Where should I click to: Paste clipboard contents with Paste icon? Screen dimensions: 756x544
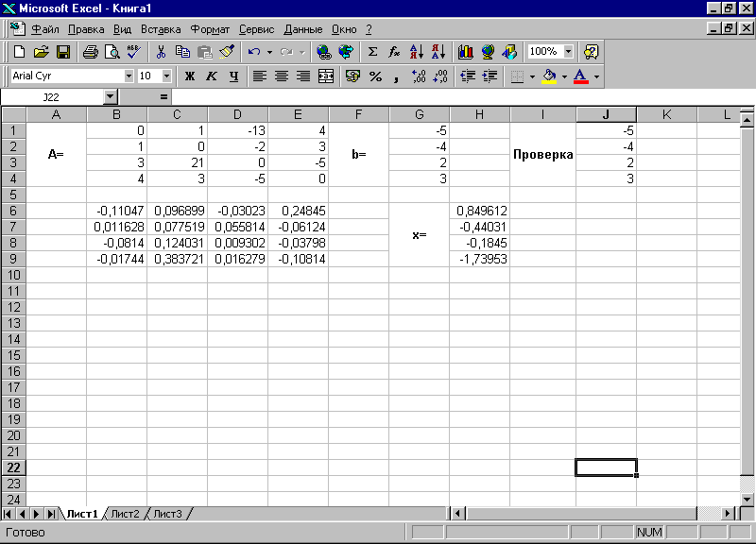coord(204,52)
